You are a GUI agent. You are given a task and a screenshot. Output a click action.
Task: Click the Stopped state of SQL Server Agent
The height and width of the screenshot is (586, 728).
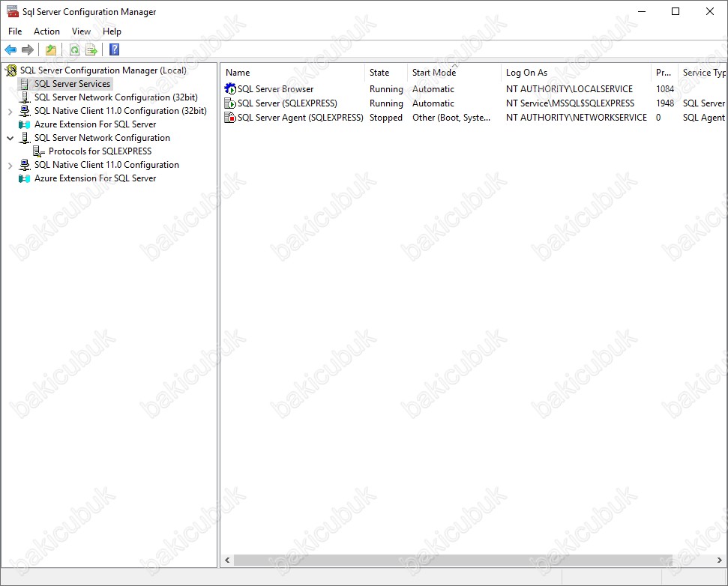coord(386,118)
